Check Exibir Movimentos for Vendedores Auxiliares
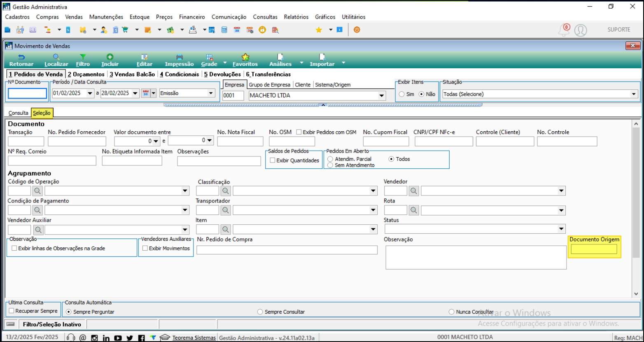This screenshot has width=644, height=342. pos(145,249)
